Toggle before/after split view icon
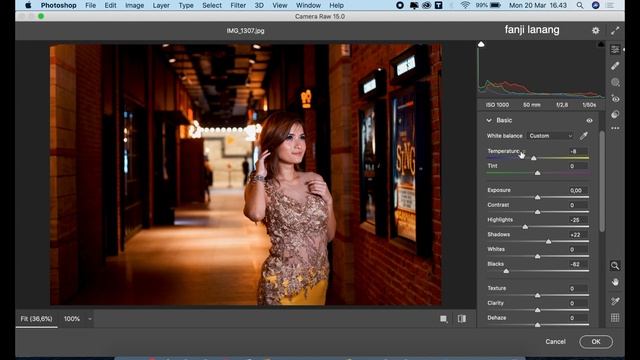This screenshot has height=360, width=640. click(462, 319)
